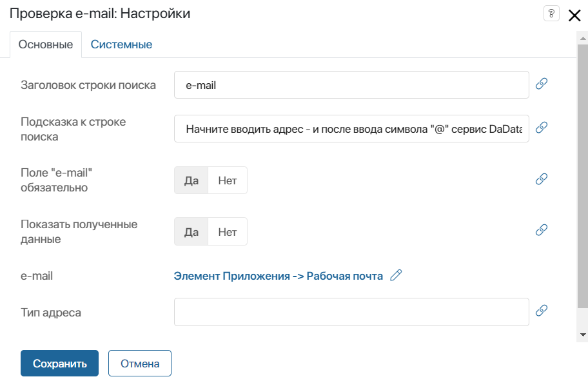Click link icon beside Заголовок строки поиска field

541,84
